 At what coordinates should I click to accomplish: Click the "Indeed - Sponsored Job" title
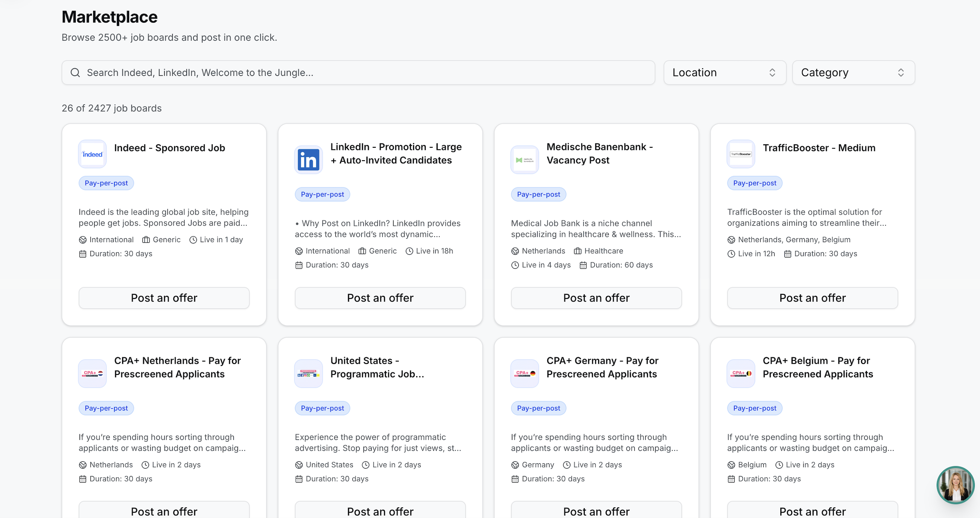pos(169,148)
